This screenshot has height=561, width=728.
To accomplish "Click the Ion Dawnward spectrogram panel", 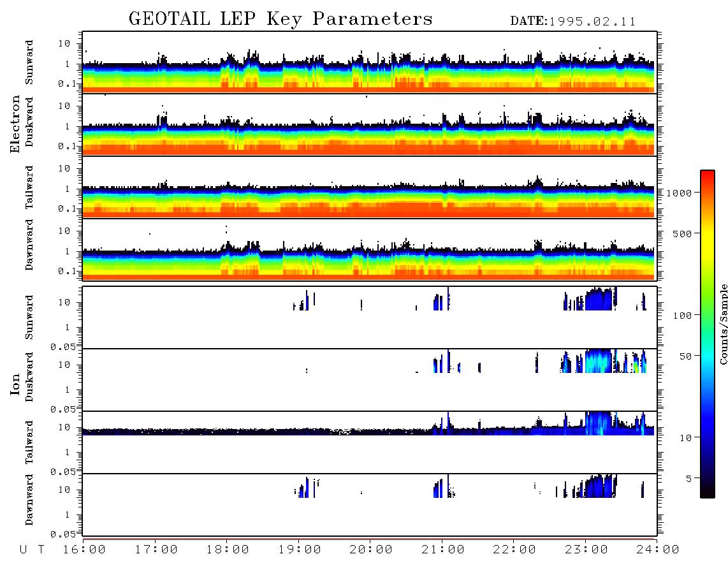I will coord(370,505).
